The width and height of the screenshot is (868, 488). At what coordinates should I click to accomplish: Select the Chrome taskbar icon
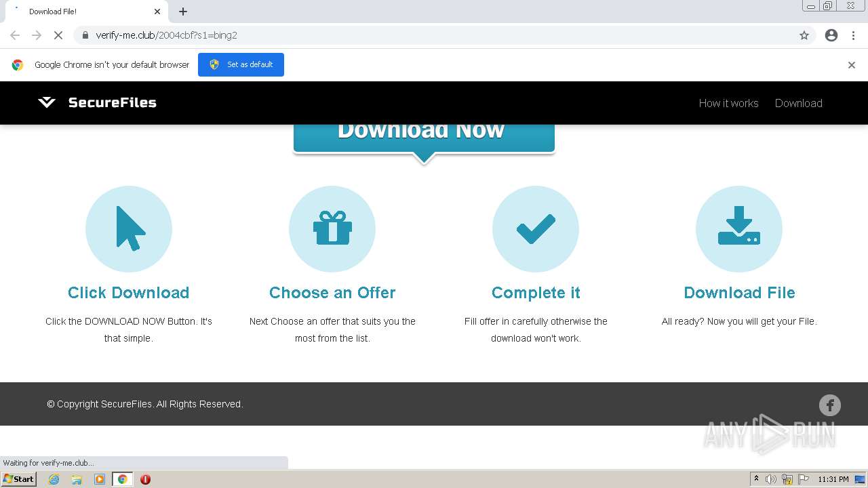click(x=122, y=479)
